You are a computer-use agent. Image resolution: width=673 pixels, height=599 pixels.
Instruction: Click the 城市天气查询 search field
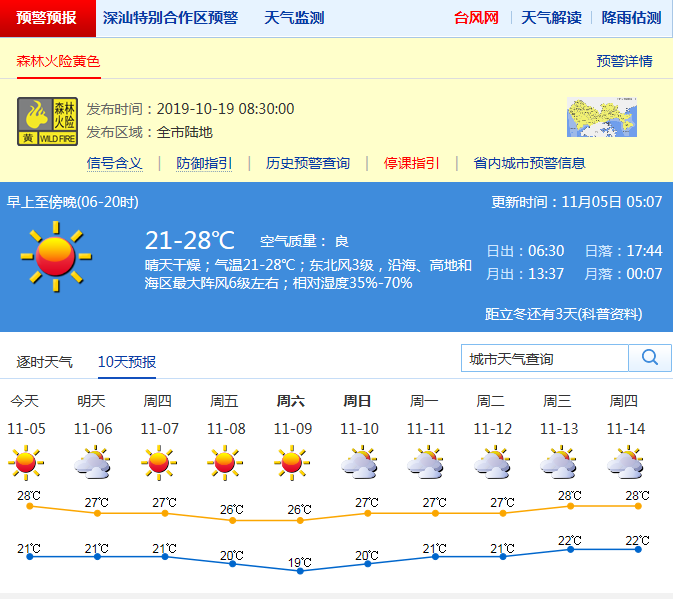coord(545,358)
